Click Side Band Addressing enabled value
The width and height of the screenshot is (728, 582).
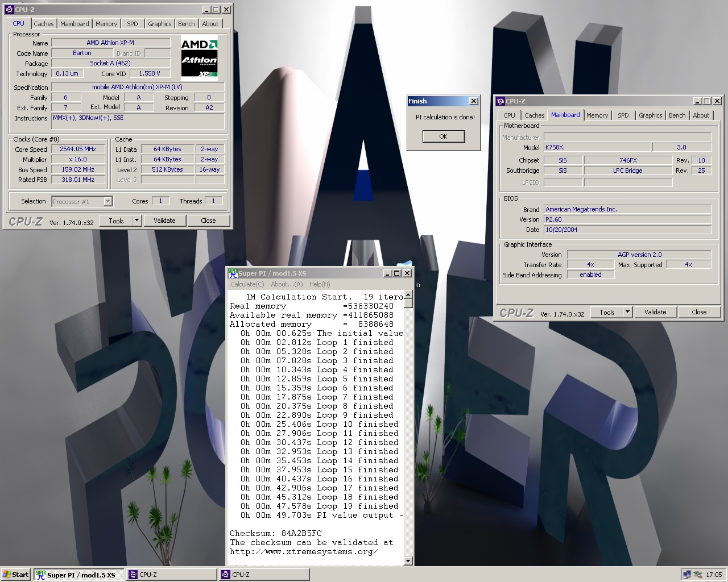(590, 275)
